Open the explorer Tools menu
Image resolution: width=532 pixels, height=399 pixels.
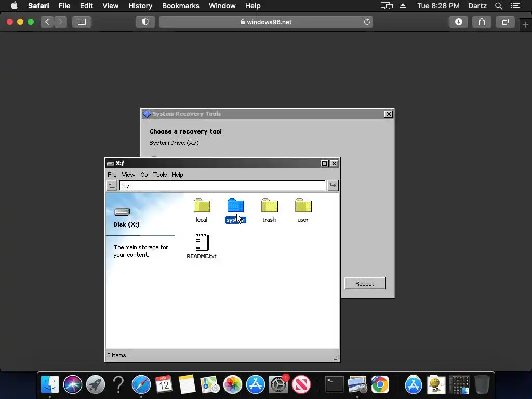[x=160, y=175]
